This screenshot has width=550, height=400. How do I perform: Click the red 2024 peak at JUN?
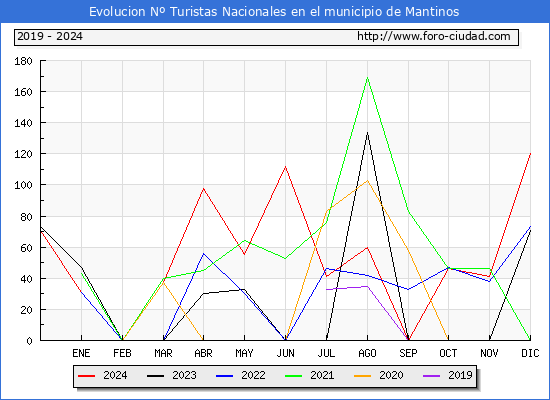pos(286,167)
